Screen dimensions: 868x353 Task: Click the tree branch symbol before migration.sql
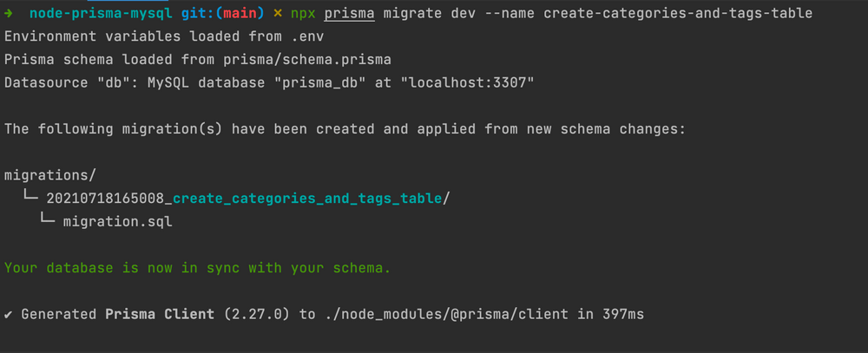[x=48, y=221]
